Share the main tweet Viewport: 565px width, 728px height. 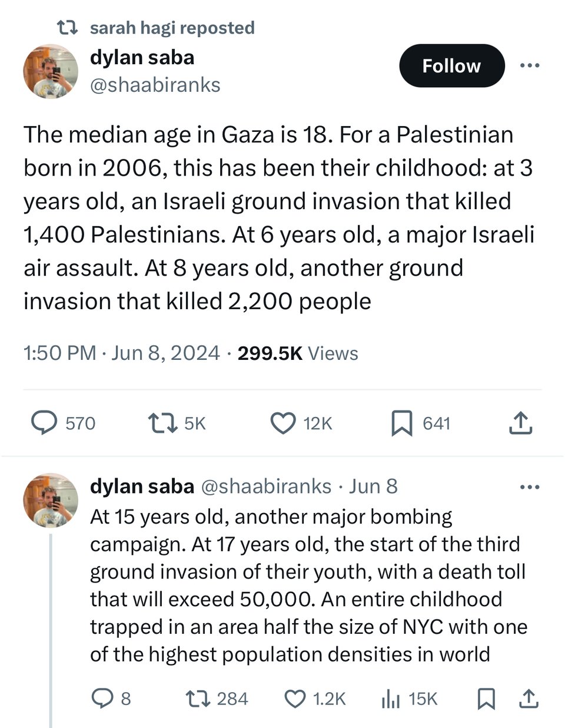[x=520, y=423]
